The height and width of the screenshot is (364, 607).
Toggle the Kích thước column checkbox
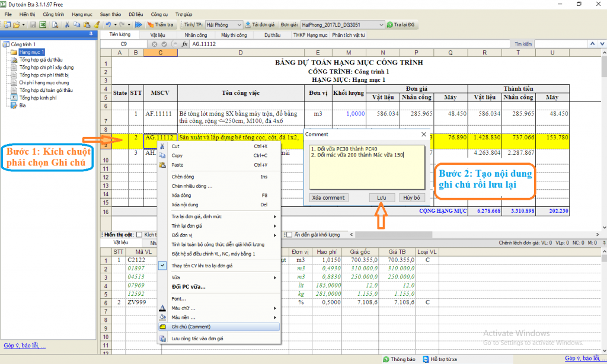click(x=139, y=235)
